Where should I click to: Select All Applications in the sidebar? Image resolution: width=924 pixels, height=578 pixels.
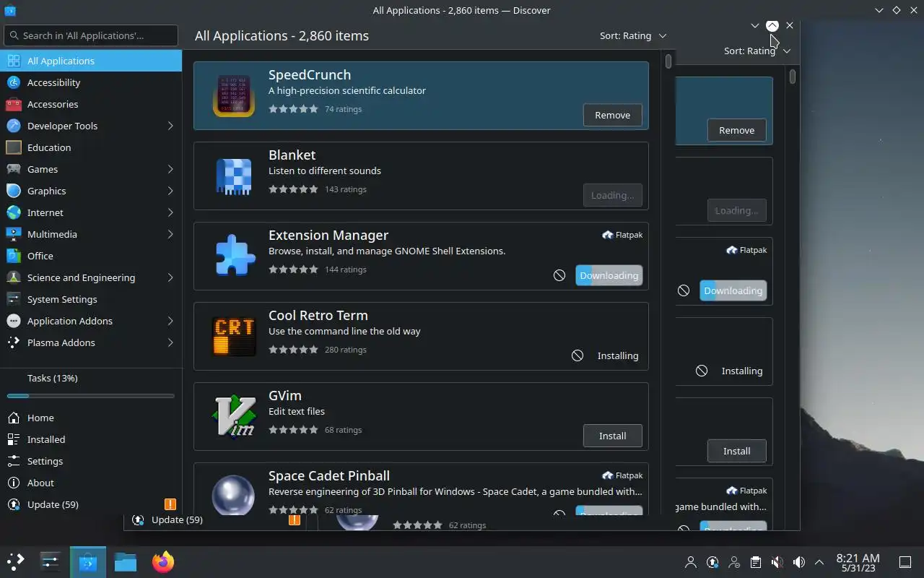coord(91,61)
